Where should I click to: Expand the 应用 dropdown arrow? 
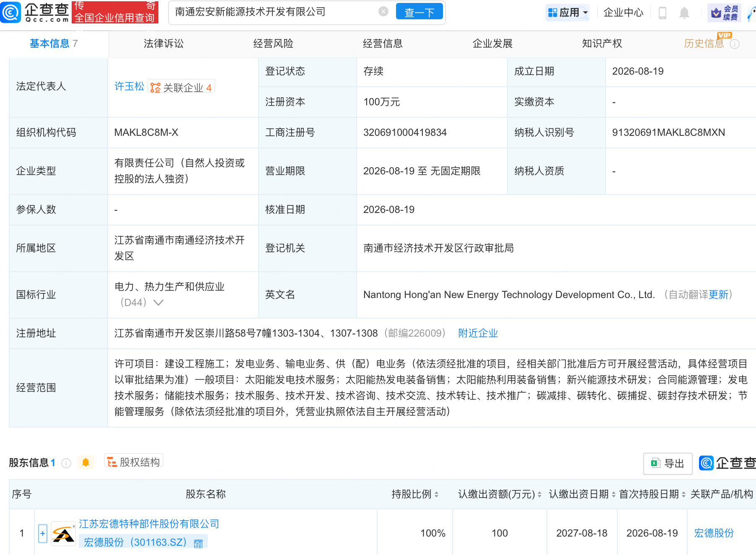(585, 13)
